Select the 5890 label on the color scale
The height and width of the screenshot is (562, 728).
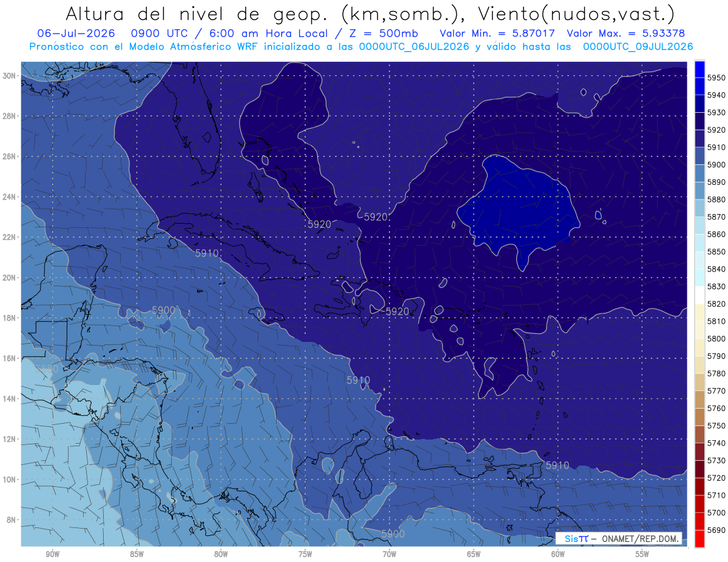tap(716, 182)
